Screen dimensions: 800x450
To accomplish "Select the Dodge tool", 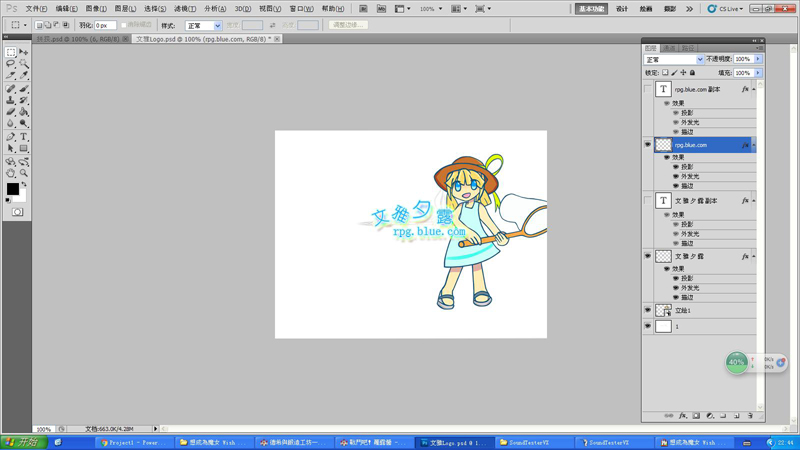I will [x=23, y=123].
